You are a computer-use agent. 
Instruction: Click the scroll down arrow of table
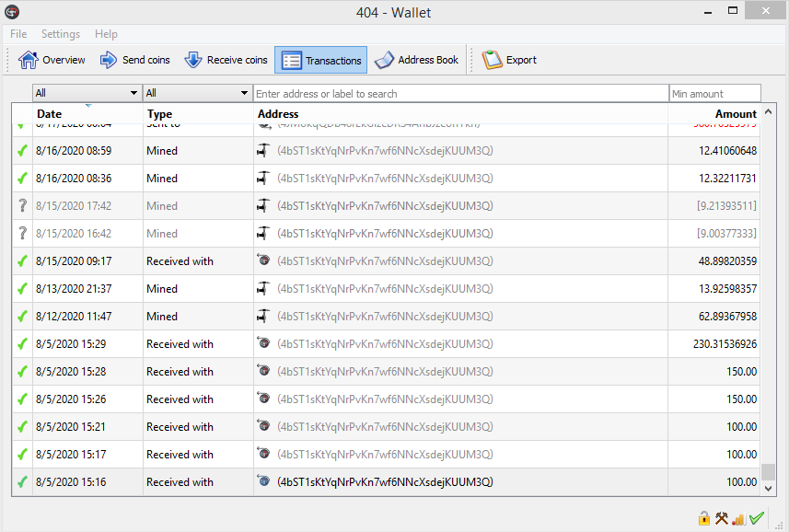(x=768, y=488)
